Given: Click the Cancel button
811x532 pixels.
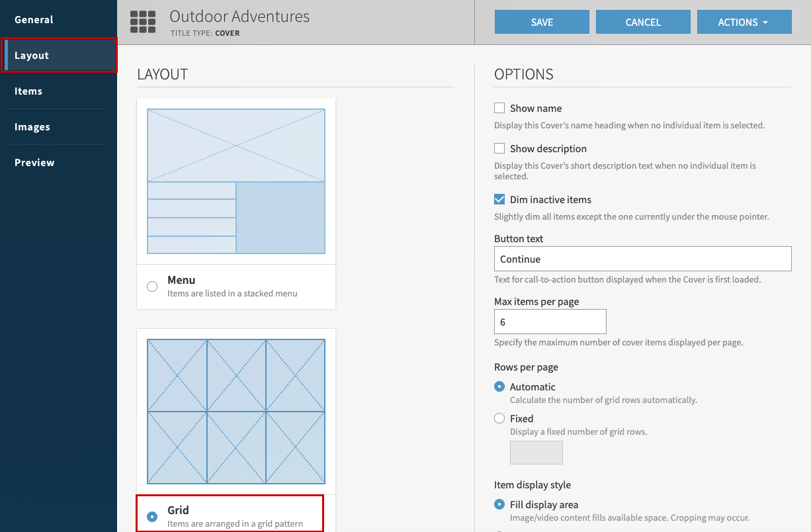Looking at the screenshot, I should coord(643,22).
